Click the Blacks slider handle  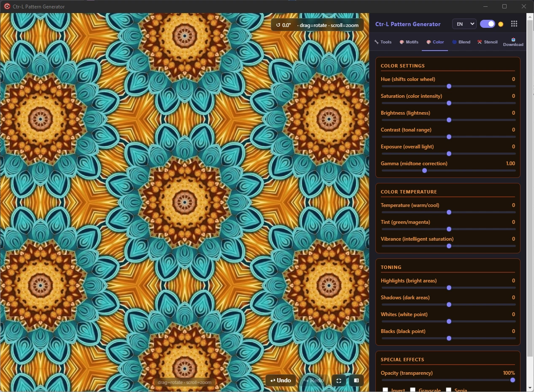pos(449,338)
